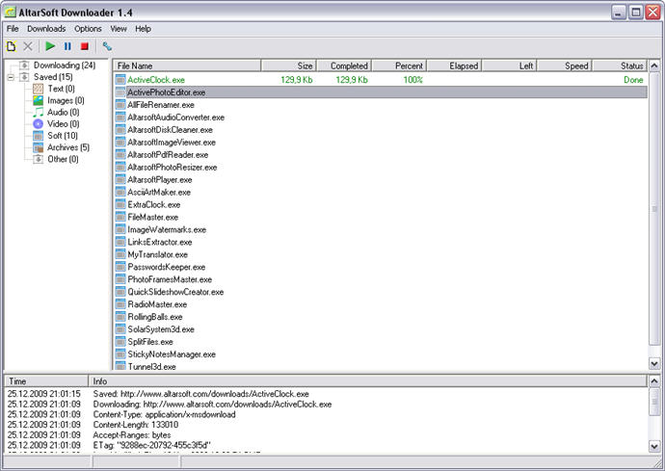This screenshot has height=471, width=665.
Task: Click file icon of AltarsoftPhotoResizer.exe
Action: click(x=120, y=167)
